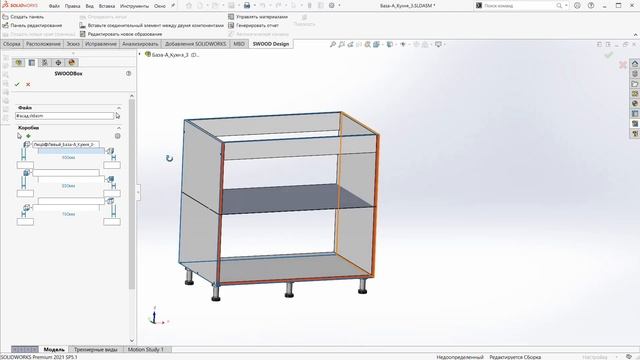Click Управлять материалами button

pyautogui.click(x=258, y=17)
